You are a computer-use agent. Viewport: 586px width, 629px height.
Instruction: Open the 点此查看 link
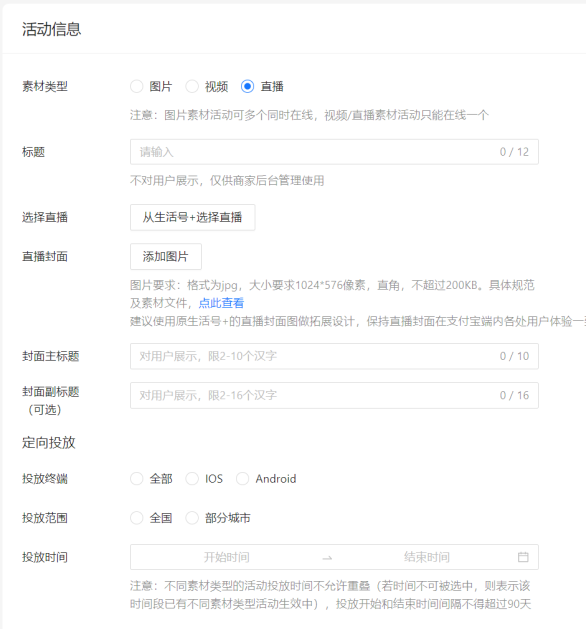click(221, 303)
